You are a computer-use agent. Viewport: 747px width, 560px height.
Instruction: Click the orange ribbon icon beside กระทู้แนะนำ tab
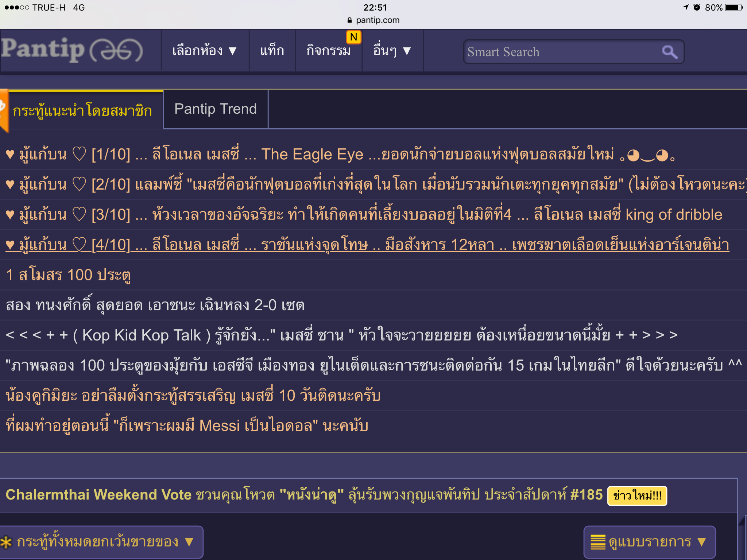point(4,110)
